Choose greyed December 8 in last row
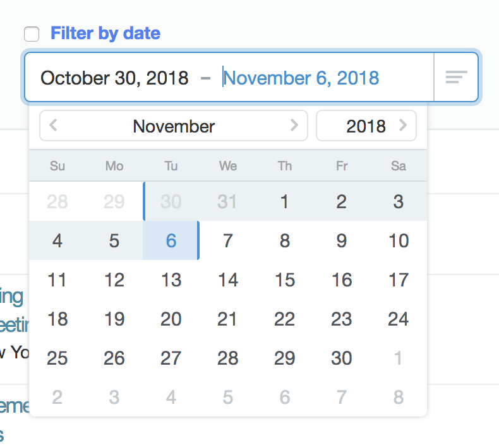This screenshot has height=448, width=499. 399,397
